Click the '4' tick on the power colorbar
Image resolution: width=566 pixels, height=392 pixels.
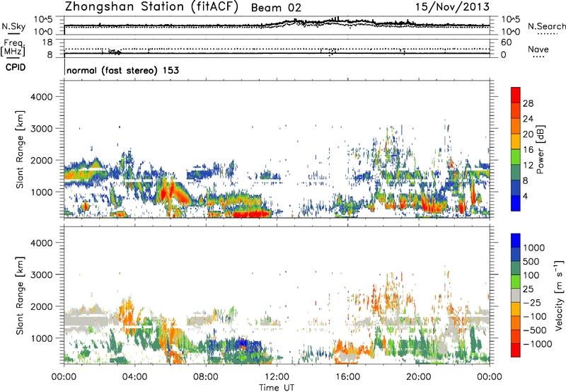[x=526, y=196]
